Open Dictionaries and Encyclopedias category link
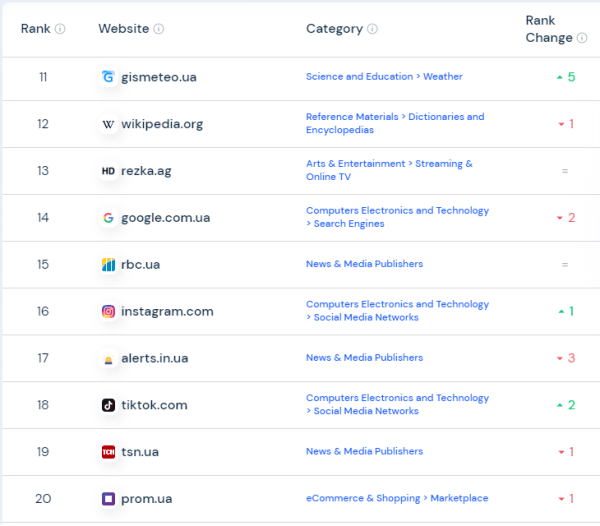The width and height of the screenshot is (600, 526). click(394, 123)
